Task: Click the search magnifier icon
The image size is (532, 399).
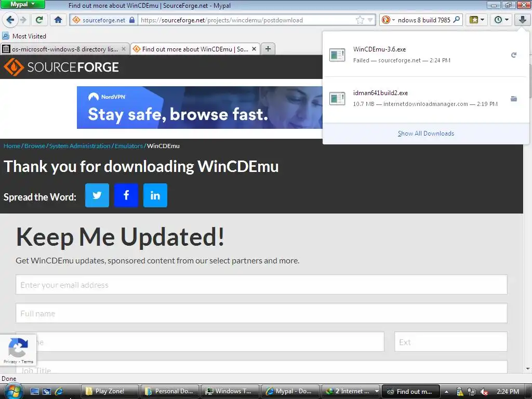Action: click(457, 20)
